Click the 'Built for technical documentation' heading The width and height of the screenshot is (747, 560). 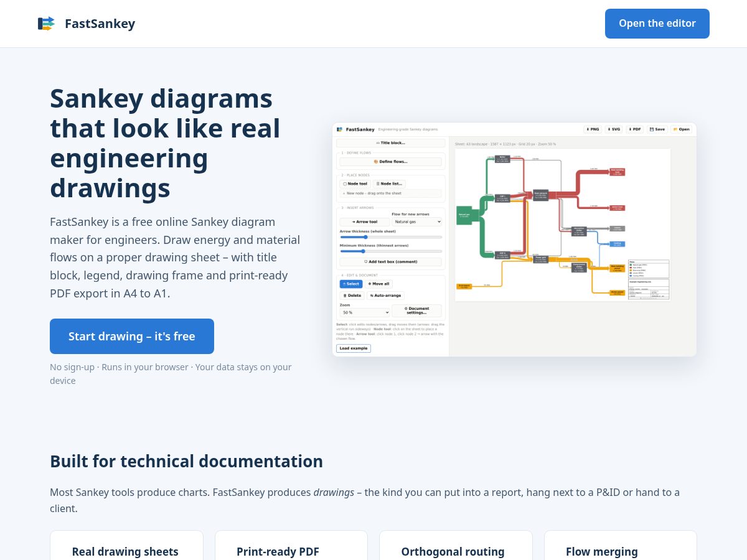(x=186, y=461)
